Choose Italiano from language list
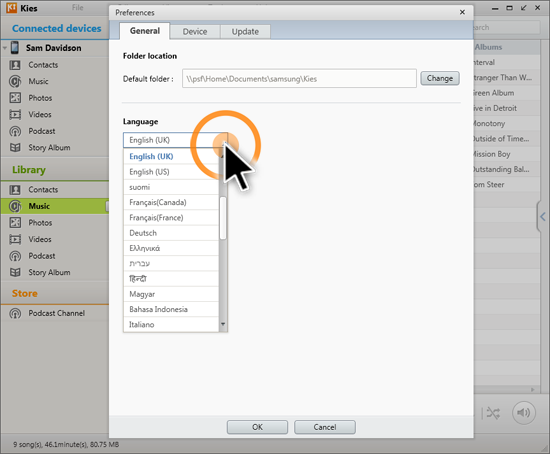 171,325
